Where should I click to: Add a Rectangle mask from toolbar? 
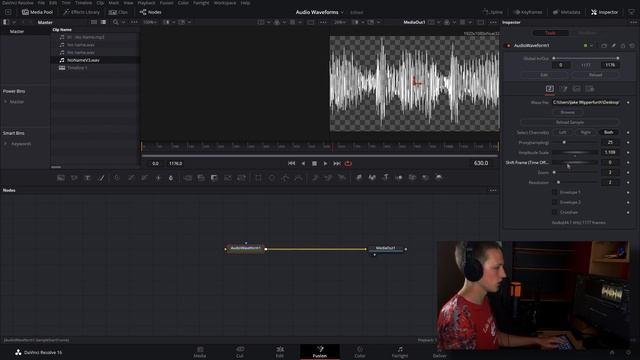point(258,178)
